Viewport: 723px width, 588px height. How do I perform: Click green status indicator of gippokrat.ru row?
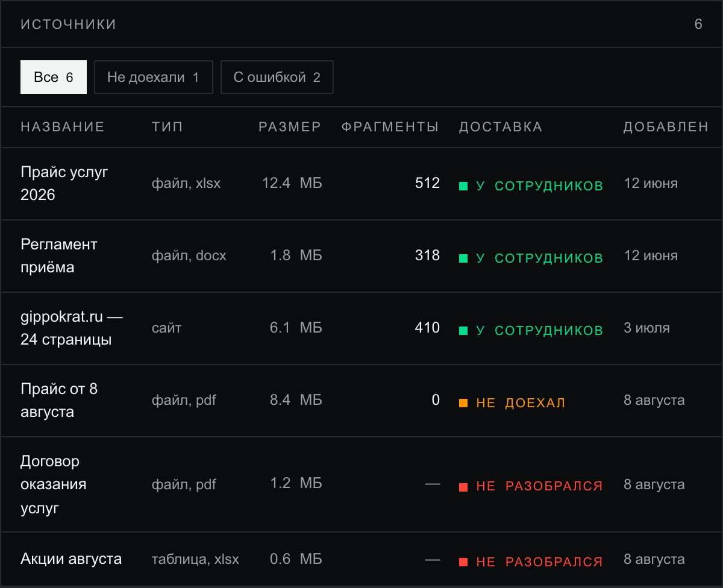(463, 331)
